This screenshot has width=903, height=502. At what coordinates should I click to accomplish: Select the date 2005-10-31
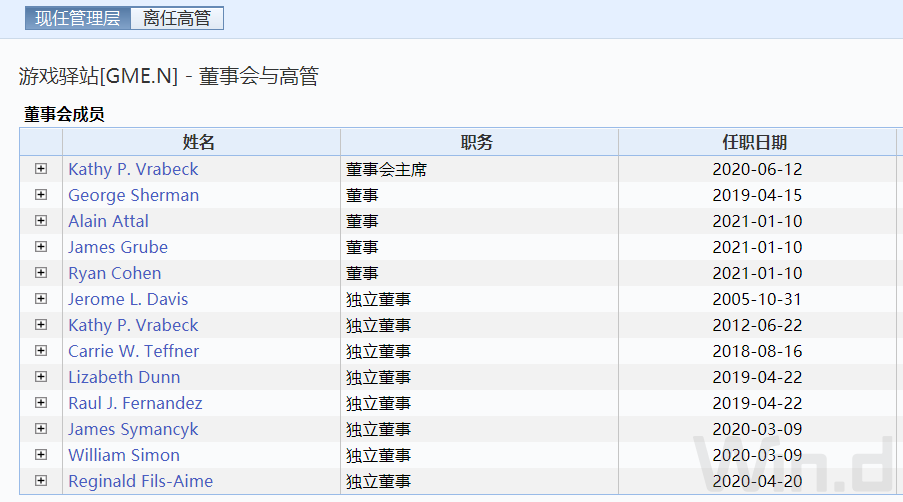pos(757,299)
